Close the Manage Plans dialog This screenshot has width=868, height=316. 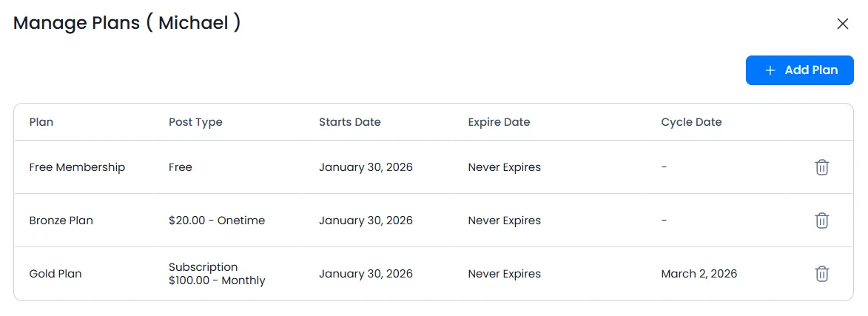pos(842,24)
